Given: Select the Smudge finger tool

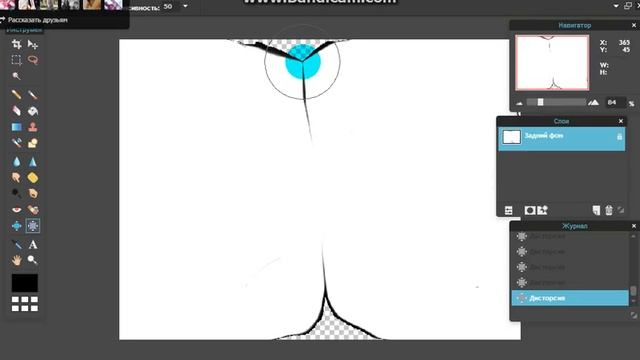Looking at the screenshot, I should 16,178.
